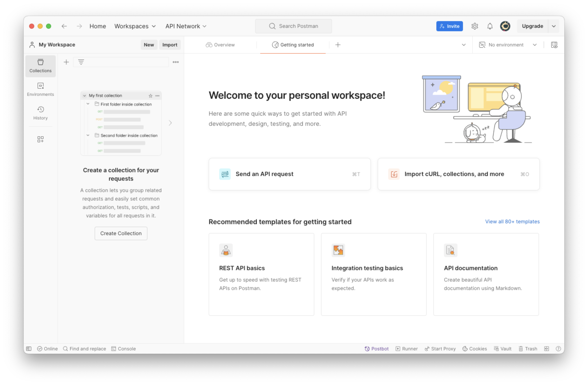Expand the Workspaces dropdown
The height and width of the screenshot is (385, 588).
[x=135, y=26]
